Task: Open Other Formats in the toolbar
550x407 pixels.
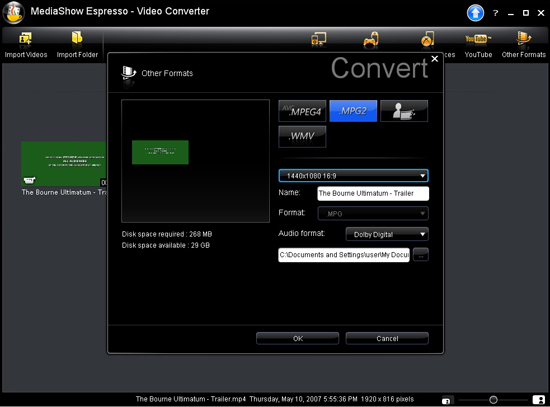Action: (x=523, y=44)
